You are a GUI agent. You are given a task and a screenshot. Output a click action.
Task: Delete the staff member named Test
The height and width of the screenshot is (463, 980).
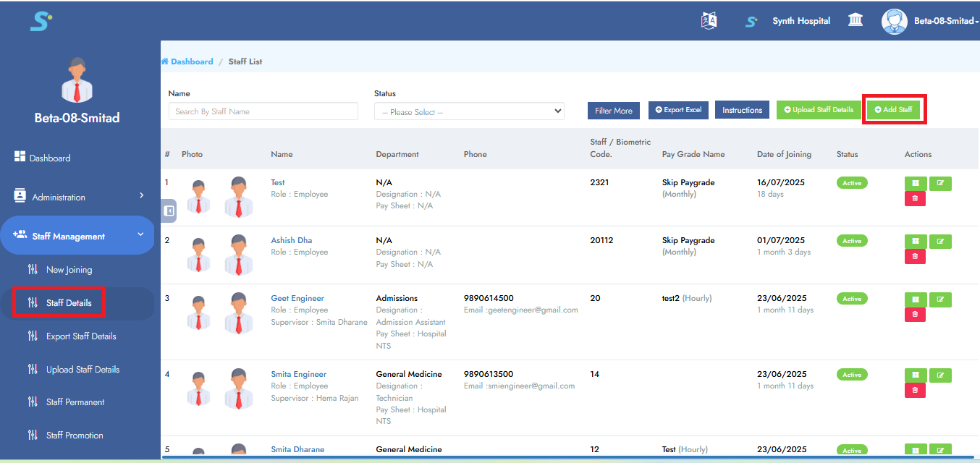click(x=915, y=198)
